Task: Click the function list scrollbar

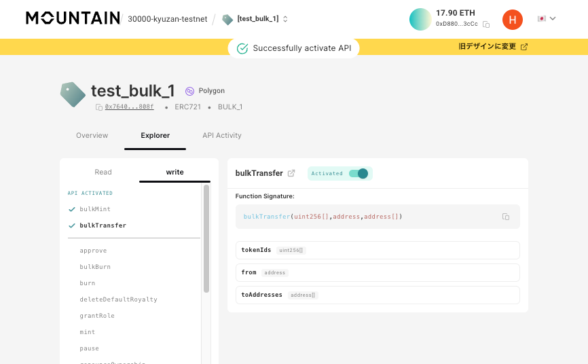Action: [206, 238]
